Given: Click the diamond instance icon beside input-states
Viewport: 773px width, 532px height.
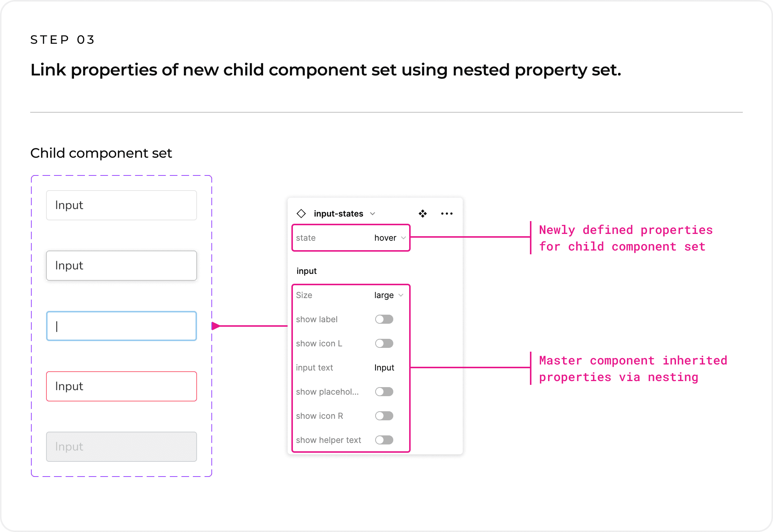Looking at the screenshot, I should pyautogui.click(x=301, y=214).
